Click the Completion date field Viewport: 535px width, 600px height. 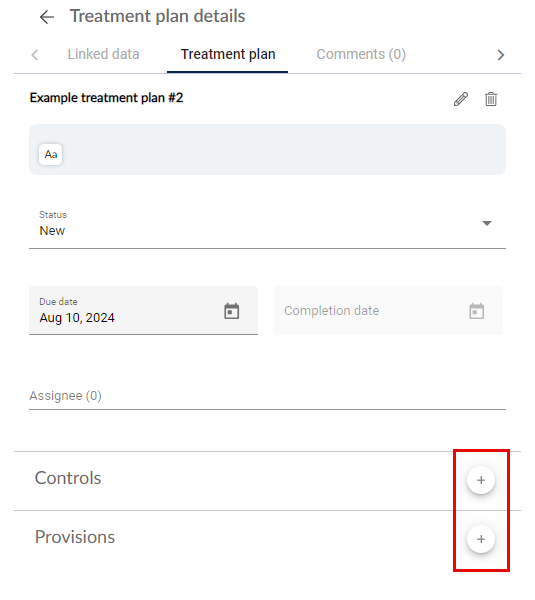click(x=388, y=310)
